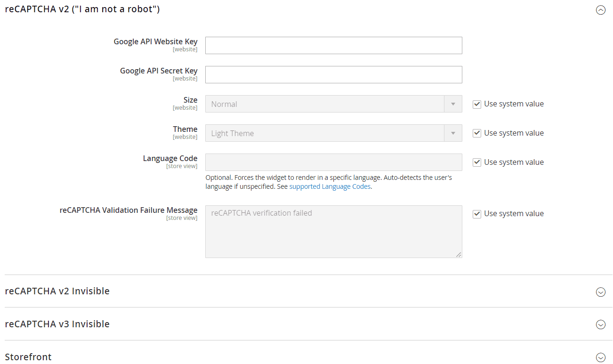Grab the failure message textarea resize handle

tap(459, 255)
